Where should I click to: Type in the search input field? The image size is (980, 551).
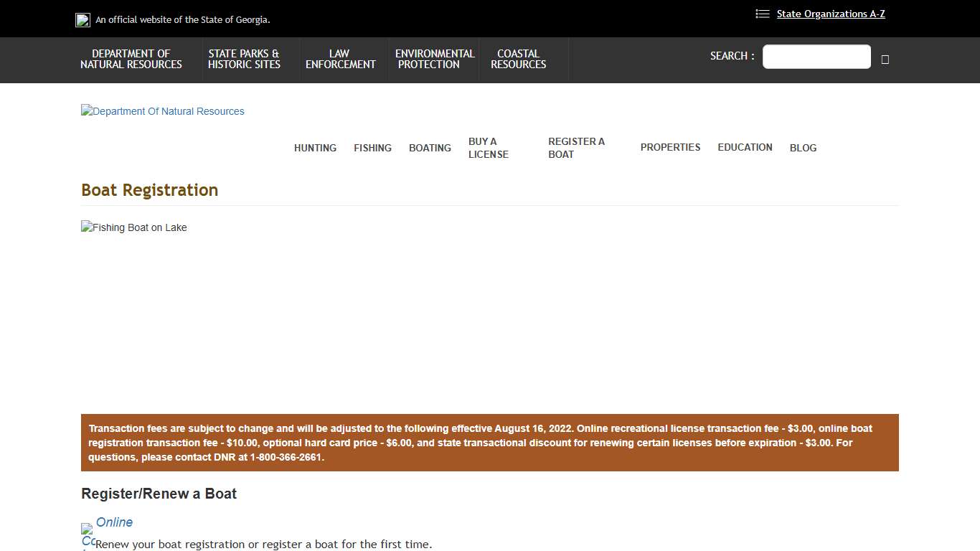(816, 57)
